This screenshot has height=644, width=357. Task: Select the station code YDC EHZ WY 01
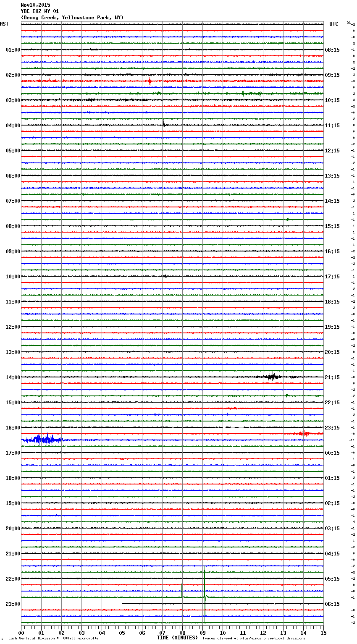[40, 11]
